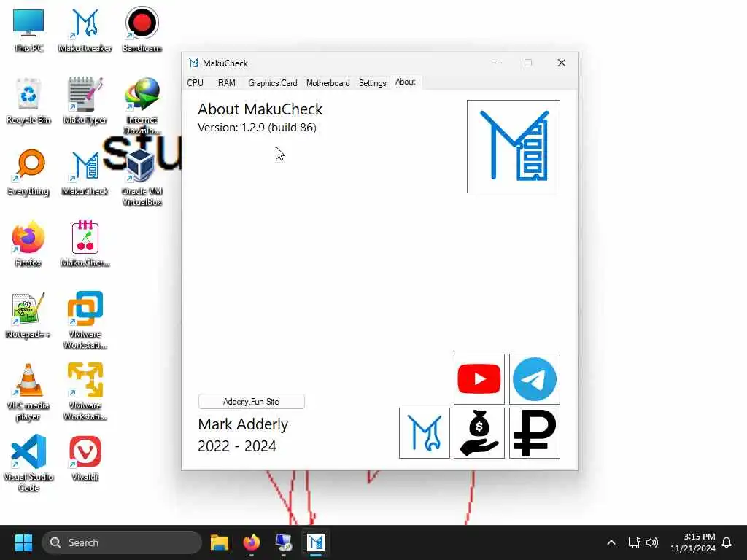Open Firefox from the taskbar

[x=252, y=542]
